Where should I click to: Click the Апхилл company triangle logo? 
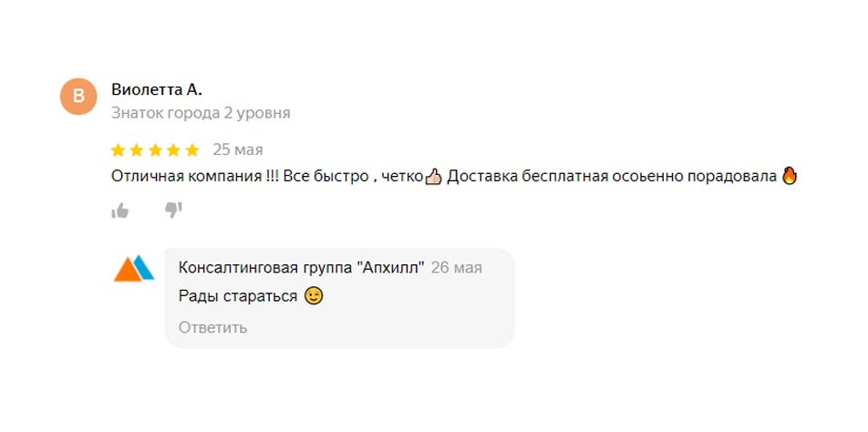(134, 269)
